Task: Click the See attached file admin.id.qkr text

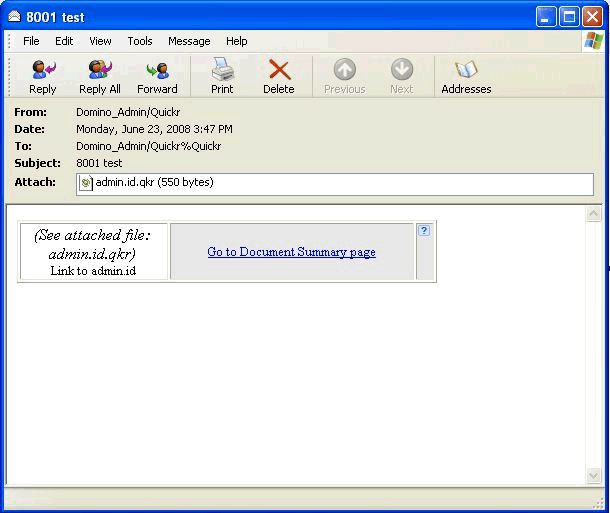Action: (93, 244)
